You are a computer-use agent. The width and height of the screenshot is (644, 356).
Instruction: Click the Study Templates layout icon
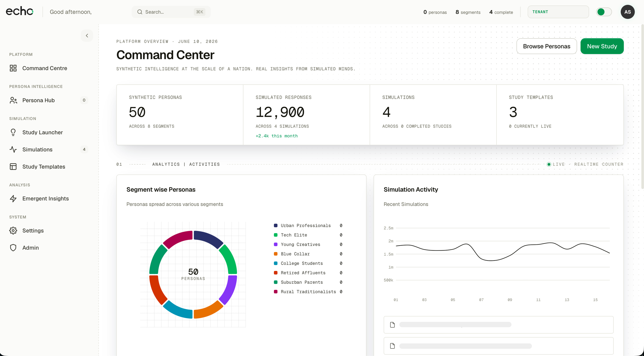pyautogui.click(x=13, y=167)
